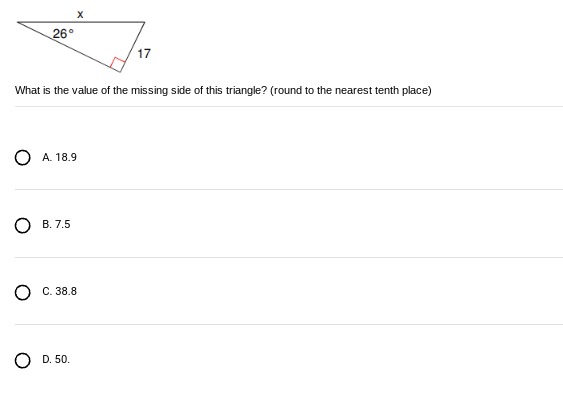Click the side length label 17
Viewport: 563px width, 417px height.
coord(144,54)
